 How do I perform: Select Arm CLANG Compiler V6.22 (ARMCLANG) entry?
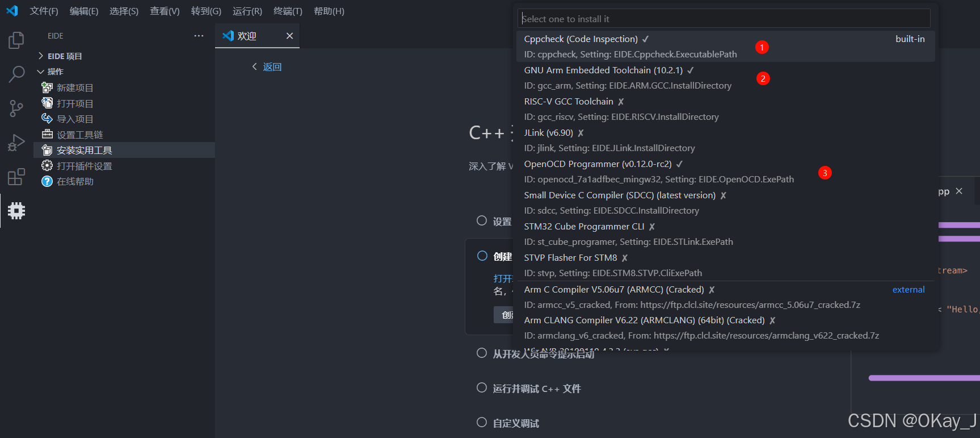click(x=726, y=328)
